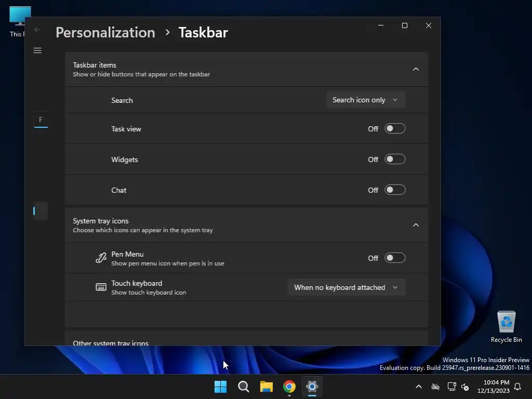Screen dimensions: 532x399
Task: Turn on the Task view toggle
Action: pyautogui.click(x=395, y=129)
